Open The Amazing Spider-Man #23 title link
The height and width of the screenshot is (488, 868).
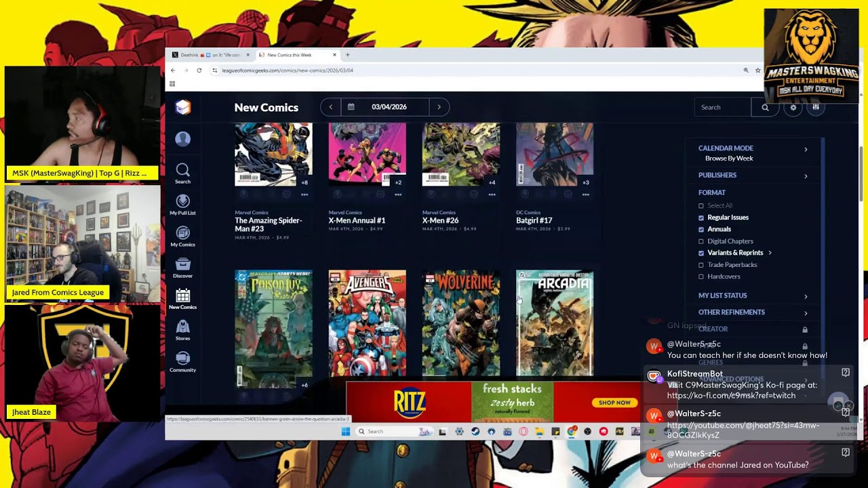(x=269, y=224)
